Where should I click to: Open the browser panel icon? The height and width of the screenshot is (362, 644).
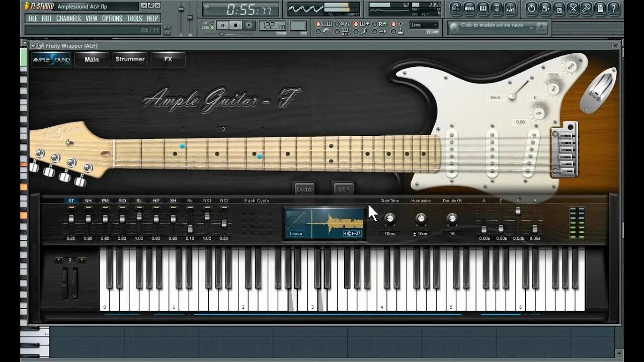click(x=496, y=8)
